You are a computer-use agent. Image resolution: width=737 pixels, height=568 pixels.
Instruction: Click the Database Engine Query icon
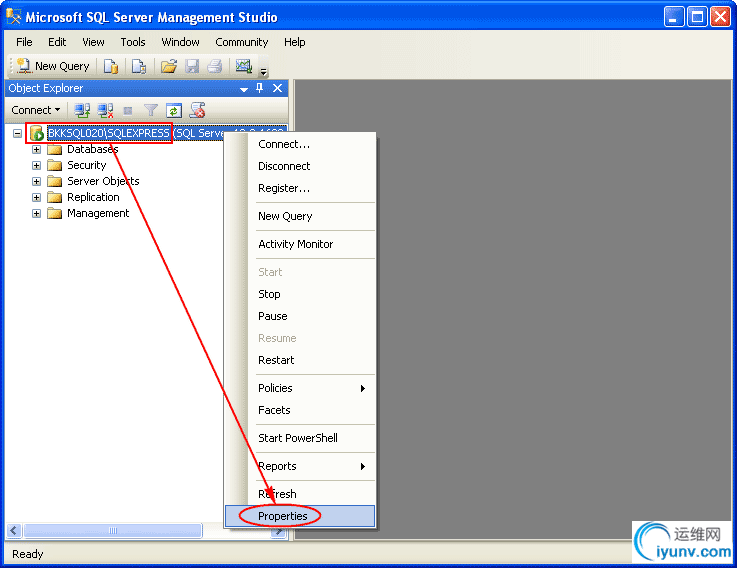coord(111,66)
